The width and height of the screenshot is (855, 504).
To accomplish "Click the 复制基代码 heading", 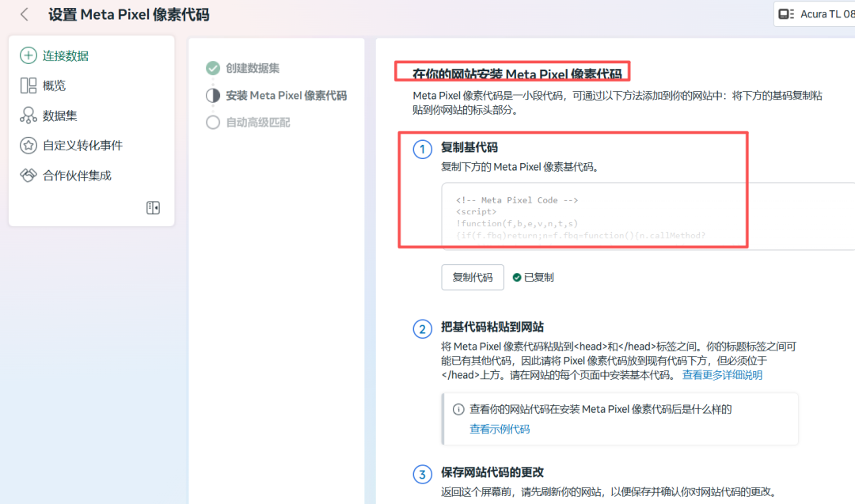I will pos(469,148).
